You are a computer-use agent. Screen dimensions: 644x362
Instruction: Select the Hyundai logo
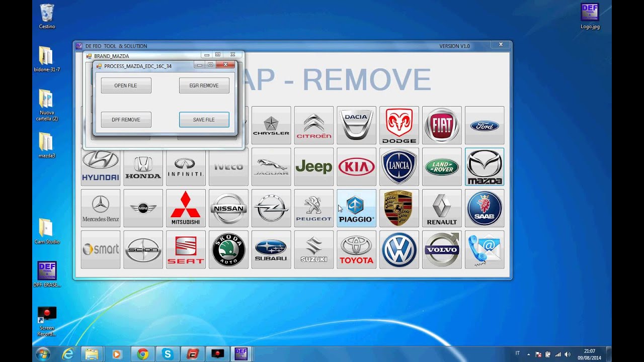101,167
